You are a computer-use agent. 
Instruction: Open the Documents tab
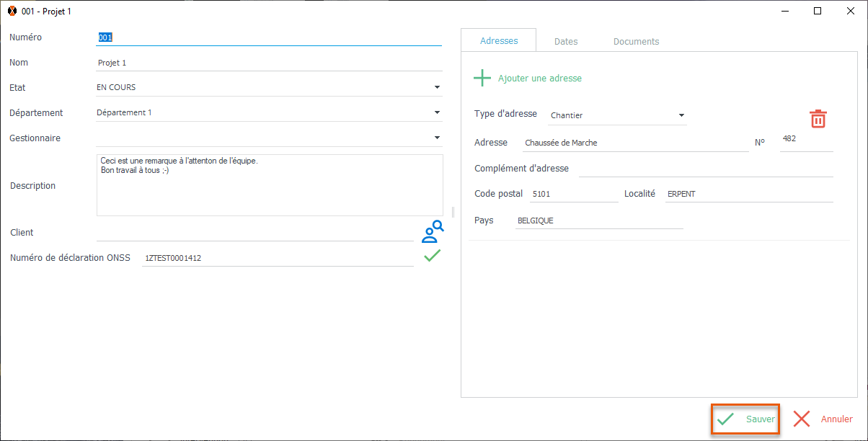pyautogui.click(x=636, y=42)
